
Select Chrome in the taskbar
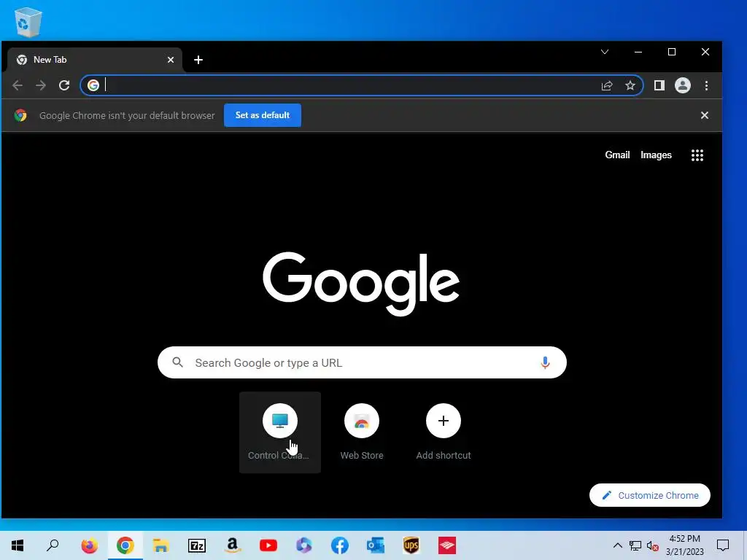coord(125,545)
